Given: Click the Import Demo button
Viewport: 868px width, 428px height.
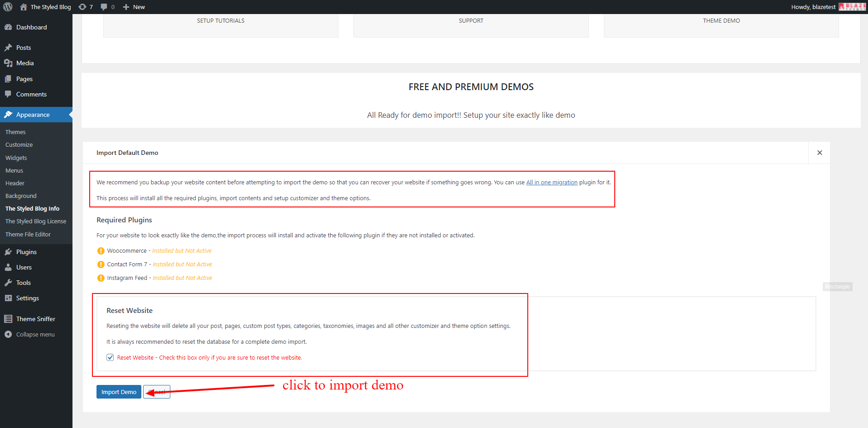Looking at the screenshot, I should pyautogui.click(x=119, y=392).
